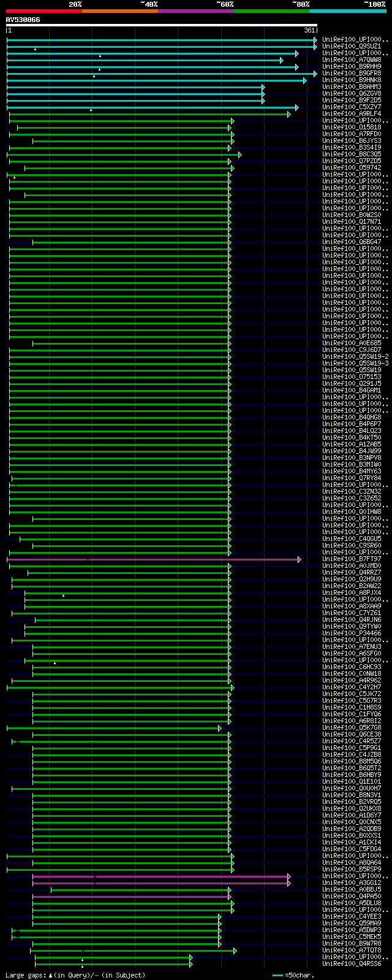Select the UniRef100_B9RHH9 label
Image resolution: width=392 pixels, height=980 pixels.
pyautogui.click(x=352, y=66)
